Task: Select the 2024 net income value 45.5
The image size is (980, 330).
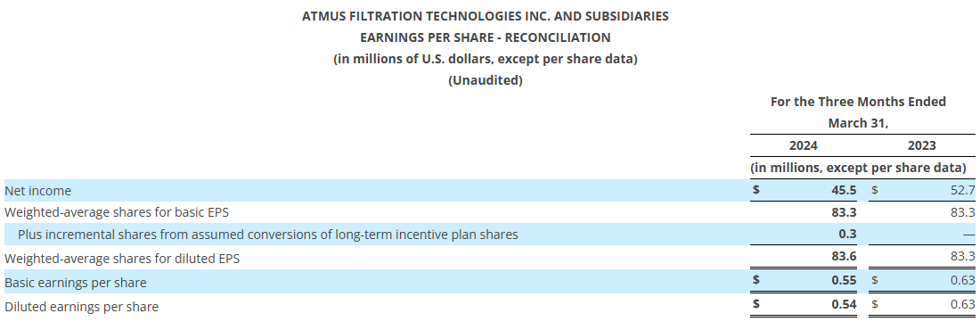Action: pos(844,190)
